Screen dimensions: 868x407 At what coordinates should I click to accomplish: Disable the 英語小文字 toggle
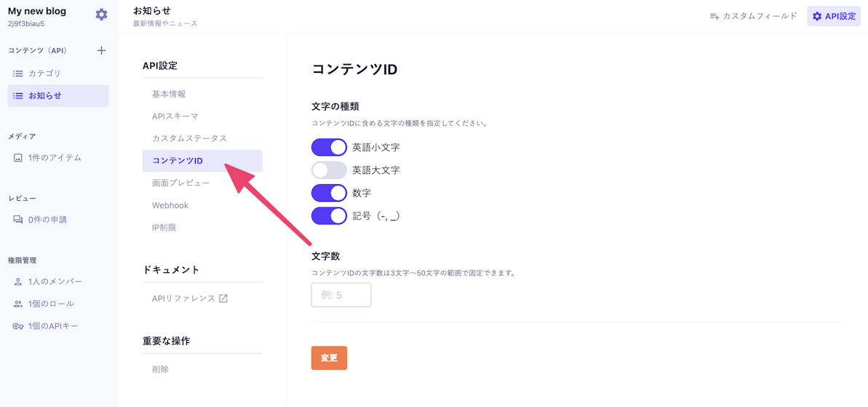tap(329, 148)
